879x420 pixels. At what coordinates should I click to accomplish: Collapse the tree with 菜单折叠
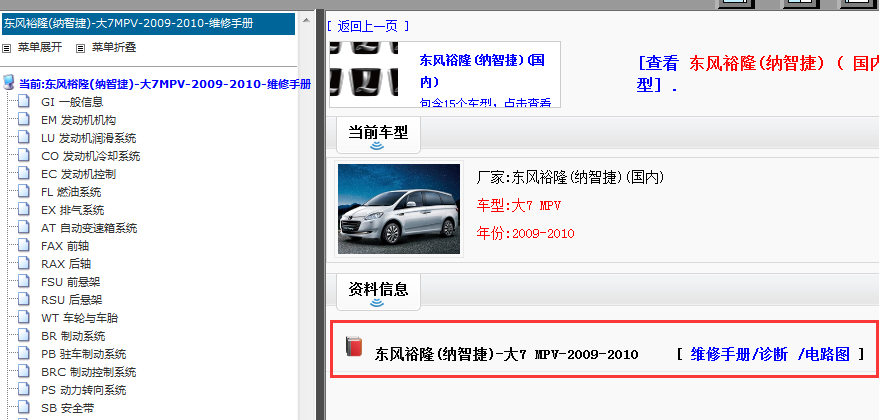click(114, 47)
